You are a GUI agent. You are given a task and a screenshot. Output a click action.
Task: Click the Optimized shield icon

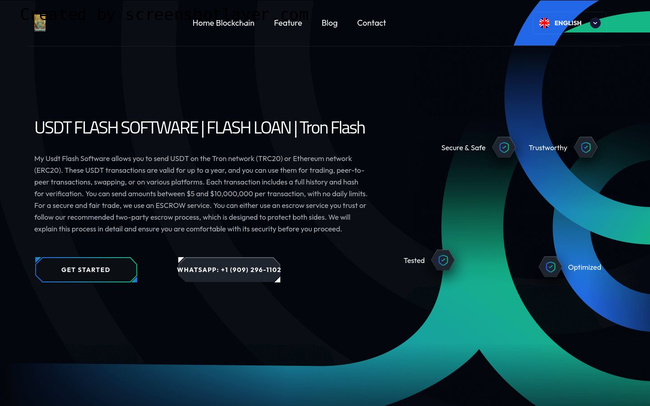(x=550, y=267)
